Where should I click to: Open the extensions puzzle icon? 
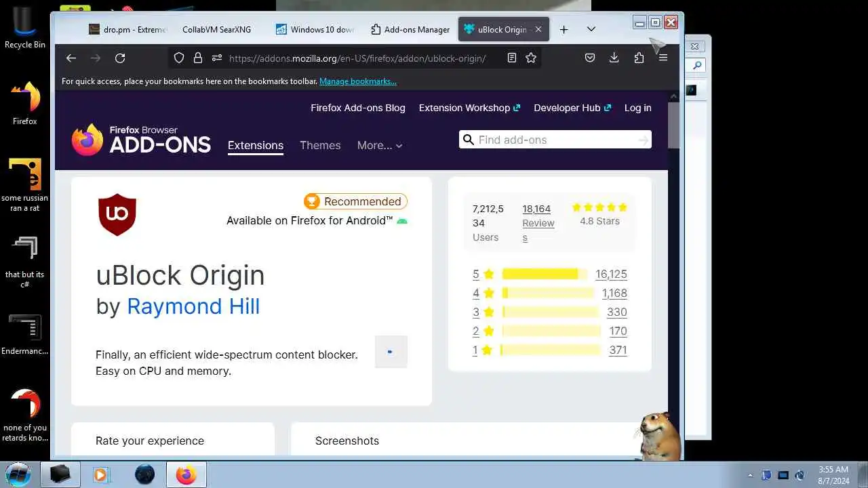coord(639,58)
